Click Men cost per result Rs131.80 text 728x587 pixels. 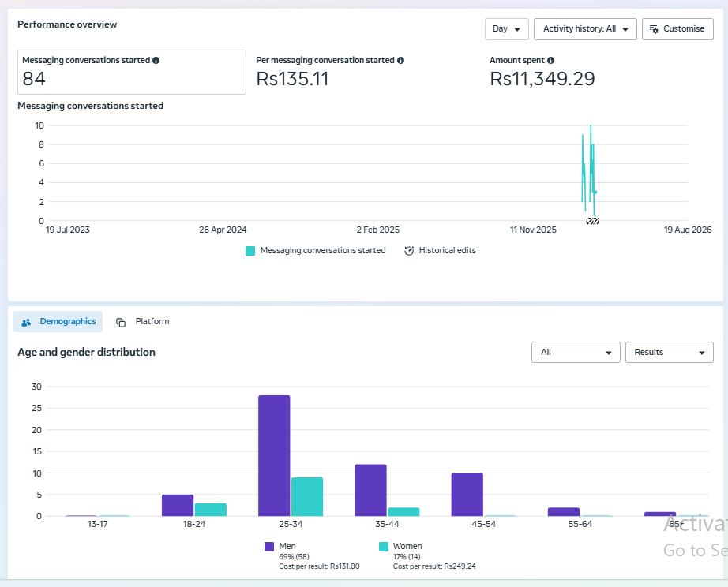(320, 566)
